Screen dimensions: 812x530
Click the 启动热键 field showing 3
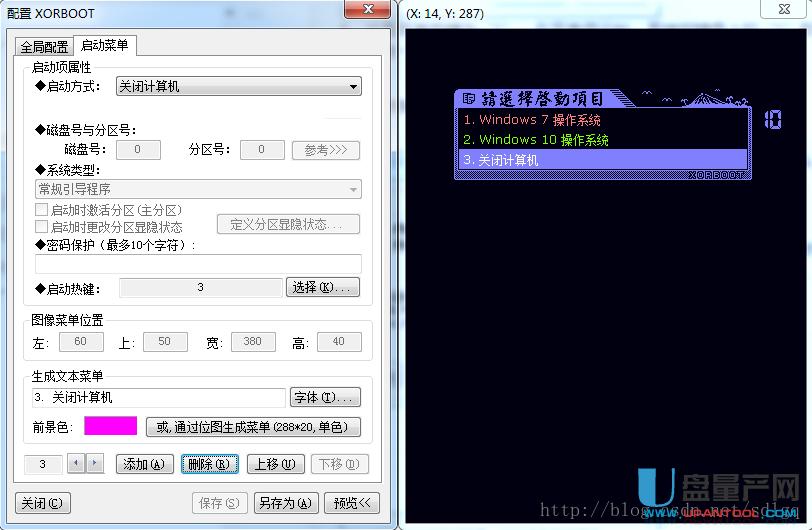(x=201, y=288)
